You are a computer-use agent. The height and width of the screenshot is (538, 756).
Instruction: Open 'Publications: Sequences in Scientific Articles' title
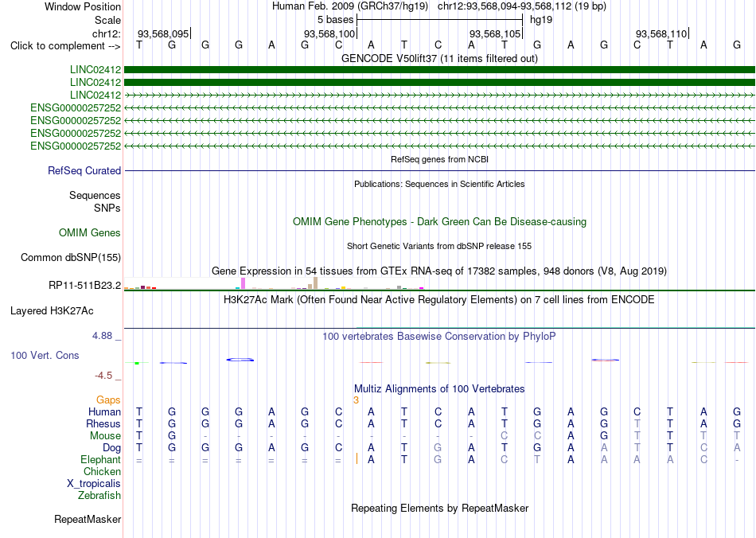(x=439, y=184)
